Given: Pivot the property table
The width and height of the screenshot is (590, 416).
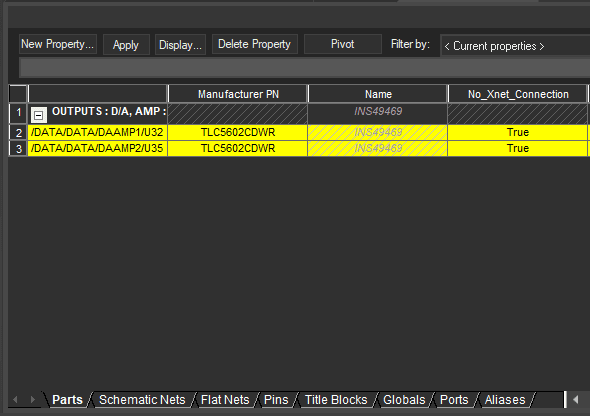Looking at the screenshot, I should click(342, 44).
